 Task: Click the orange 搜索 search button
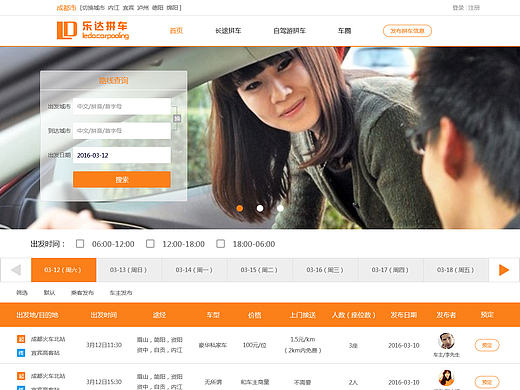click(122, 180)
